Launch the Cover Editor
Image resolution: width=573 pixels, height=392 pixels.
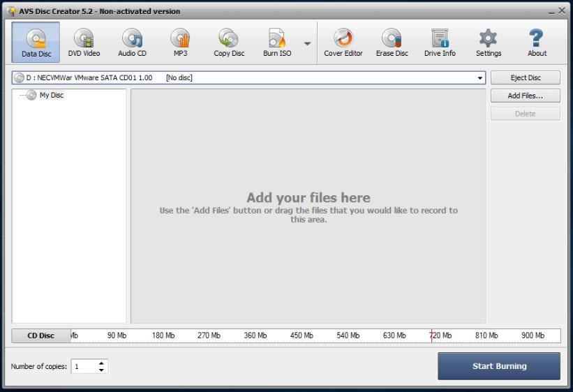(343, 42)
